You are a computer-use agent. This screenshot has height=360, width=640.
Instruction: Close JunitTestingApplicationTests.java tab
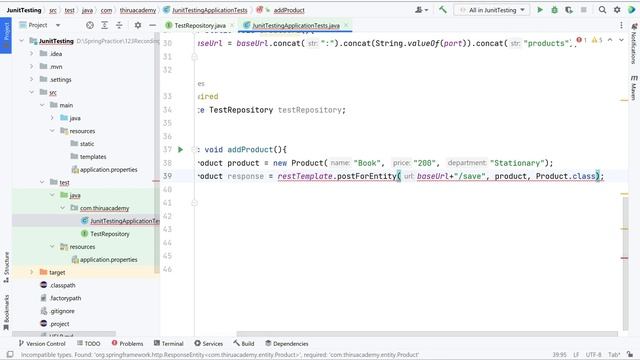346,25
